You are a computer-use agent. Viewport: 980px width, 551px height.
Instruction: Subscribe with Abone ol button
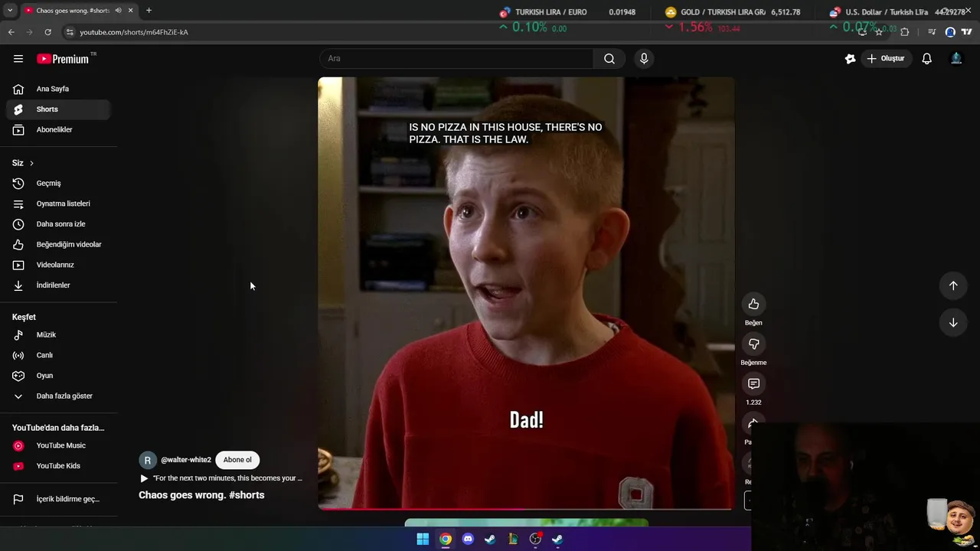[237, 460]
